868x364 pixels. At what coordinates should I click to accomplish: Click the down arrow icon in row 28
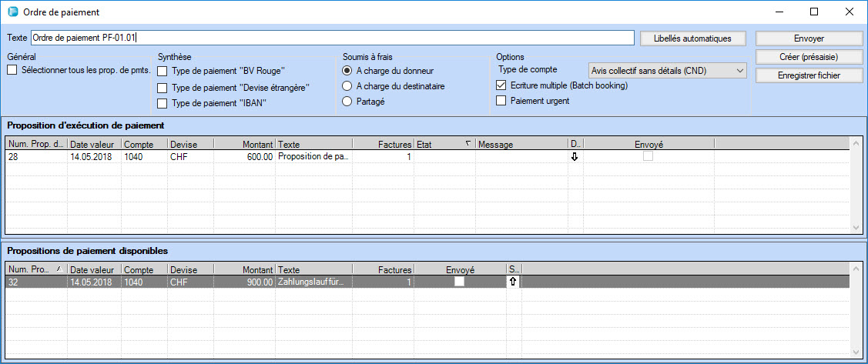[574, 156]
